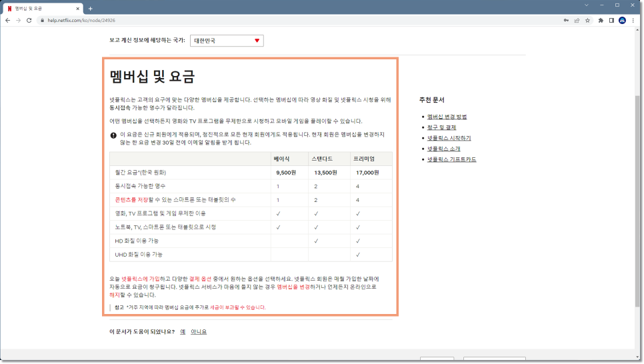
Task: Click the UHD 화질 이용 가능 row label
Action: coord(139,255)
